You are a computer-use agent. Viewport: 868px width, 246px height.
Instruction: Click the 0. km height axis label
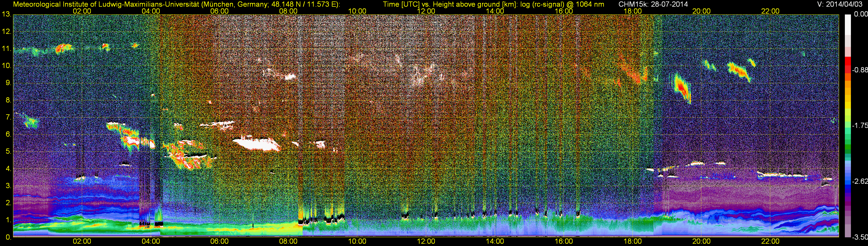click(x=8, y=237)
